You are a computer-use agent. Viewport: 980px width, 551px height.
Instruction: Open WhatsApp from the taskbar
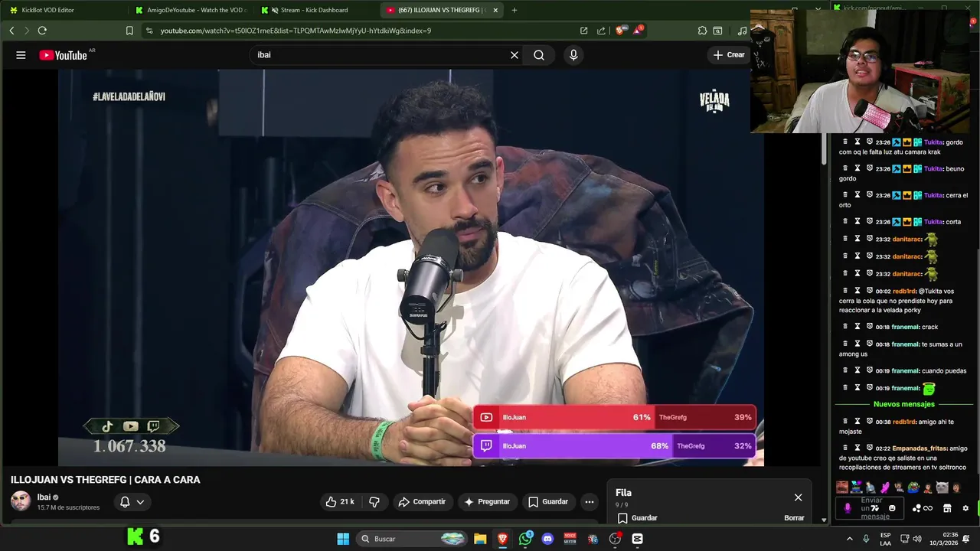tap(525, 539)
